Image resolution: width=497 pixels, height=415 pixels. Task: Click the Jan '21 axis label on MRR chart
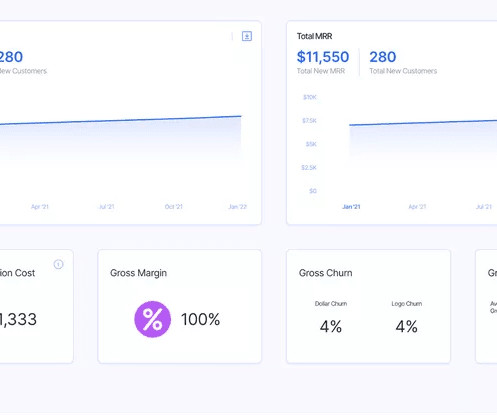(x=351, y=207)
